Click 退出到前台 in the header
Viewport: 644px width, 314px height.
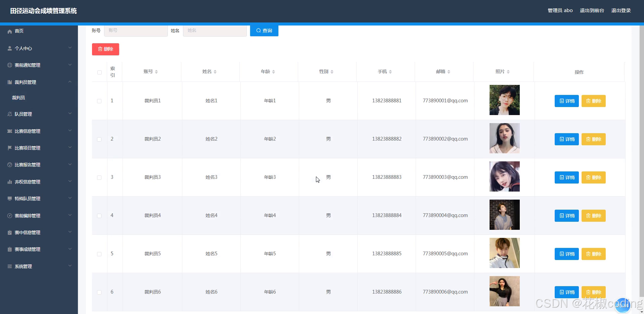(592, 11)
